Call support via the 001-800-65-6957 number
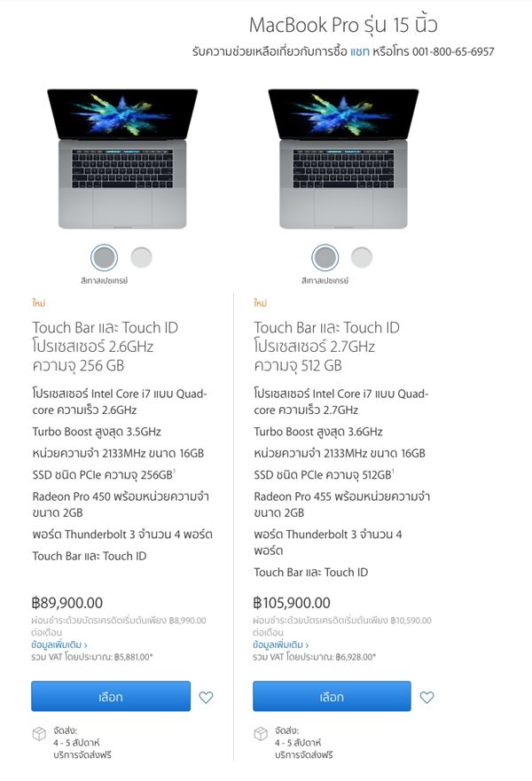The height and width of the screenshot is (781, 532). coord(450,51)
